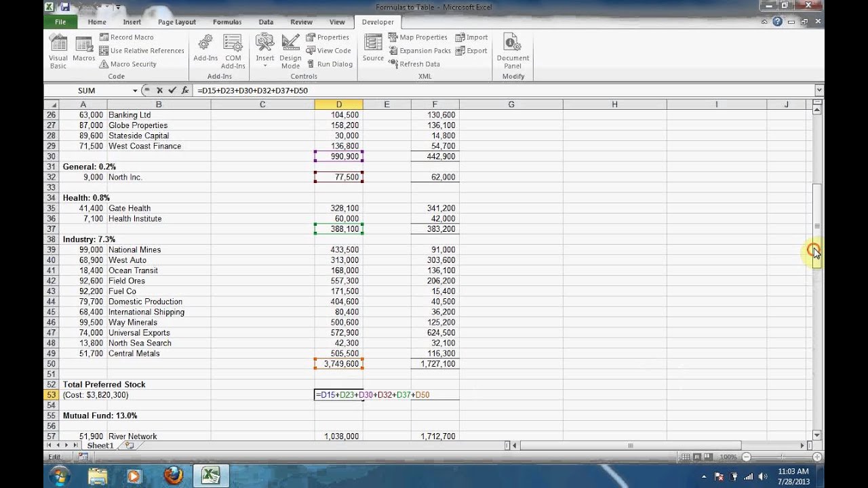The image size is (868, 488).
Task: Insert a new worksheet tab
Action: click(129, 445)
